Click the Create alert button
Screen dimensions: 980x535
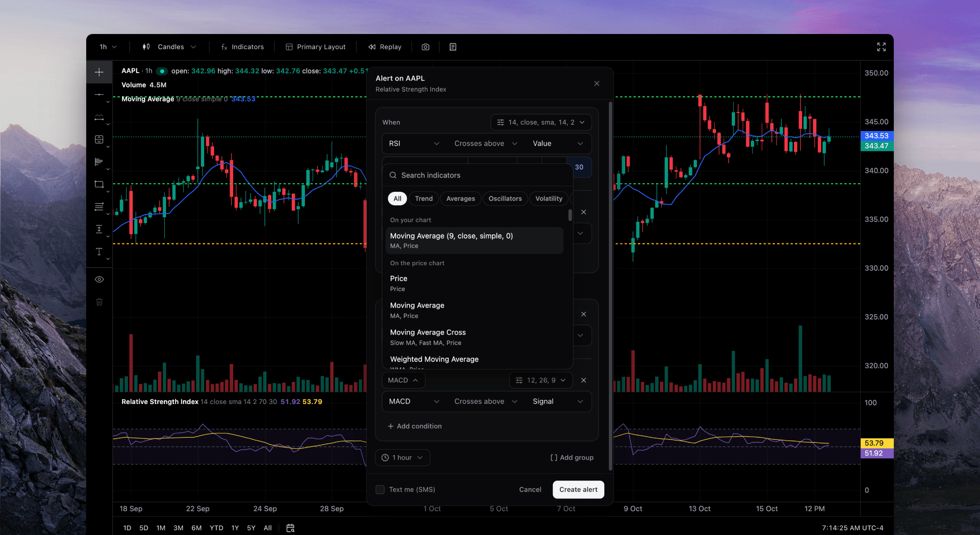coord(578,489)
